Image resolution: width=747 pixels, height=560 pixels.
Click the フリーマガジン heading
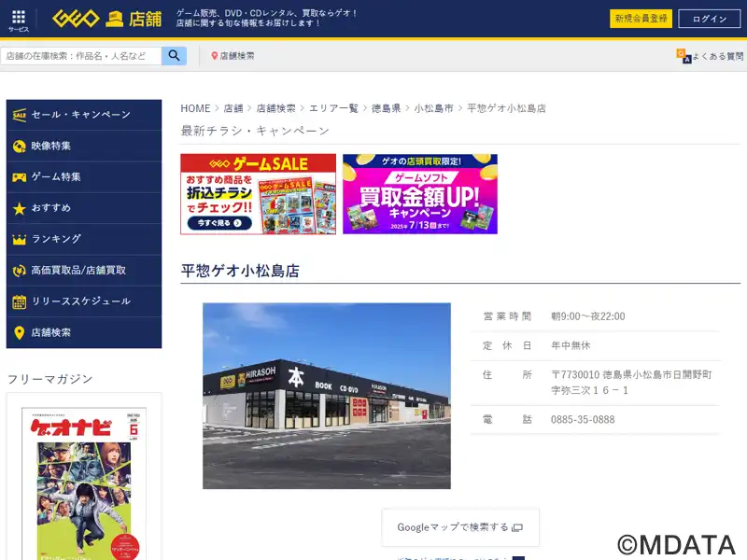[x=50, y=379]
